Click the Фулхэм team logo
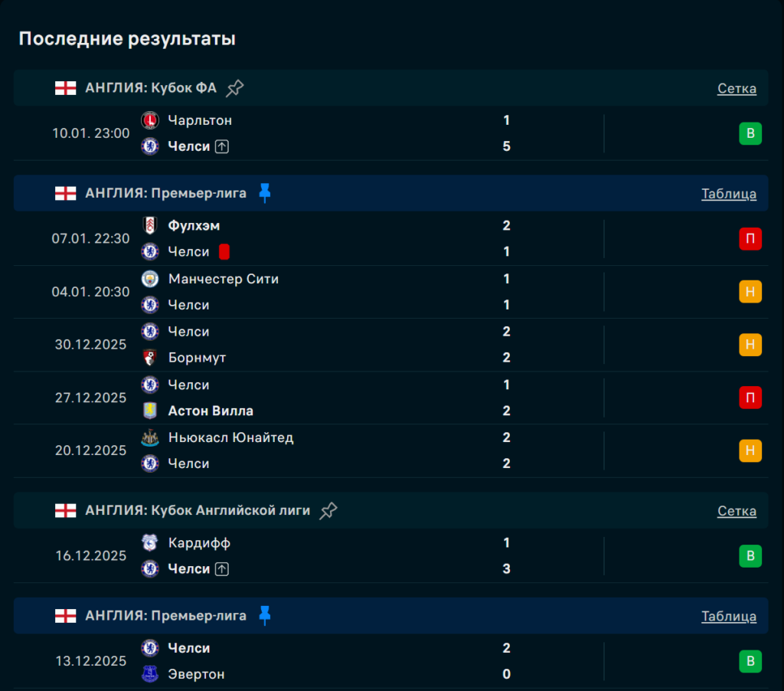Viewport: 784px width, 691px height. point(150,225)
